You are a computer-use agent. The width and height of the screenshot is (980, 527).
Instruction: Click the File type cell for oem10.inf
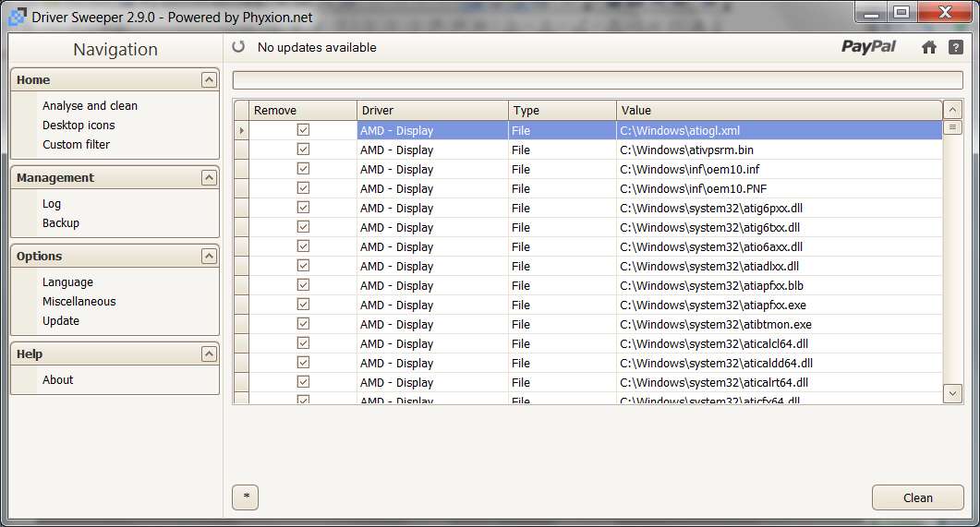pyautogui.click(x=563, y=169)
